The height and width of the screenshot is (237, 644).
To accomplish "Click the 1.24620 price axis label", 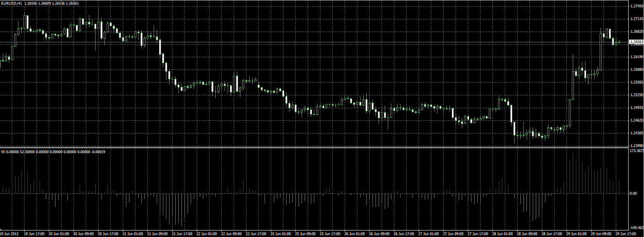I will click(x=636, y=120).
